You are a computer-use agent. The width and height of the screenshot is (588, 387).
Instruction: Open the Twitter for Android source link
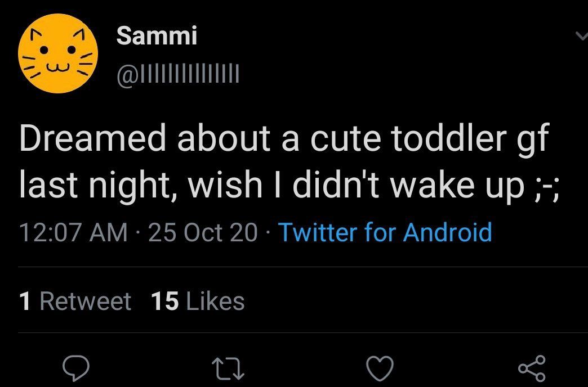[x=385, y=232]
